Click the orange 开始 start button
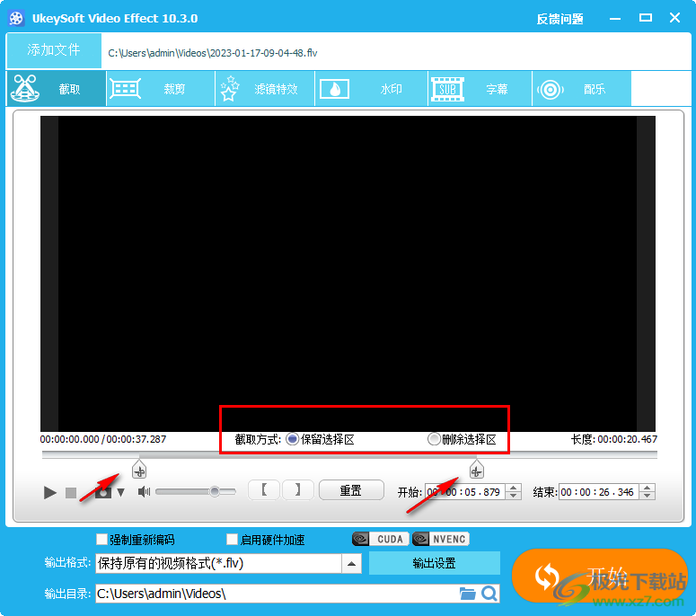 [x=599, y=576]
